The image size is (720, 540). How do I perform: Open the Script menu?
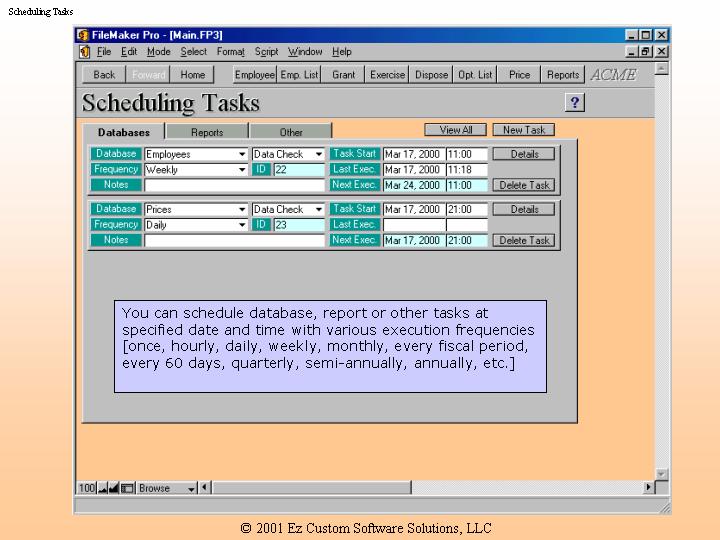[266, 52]
